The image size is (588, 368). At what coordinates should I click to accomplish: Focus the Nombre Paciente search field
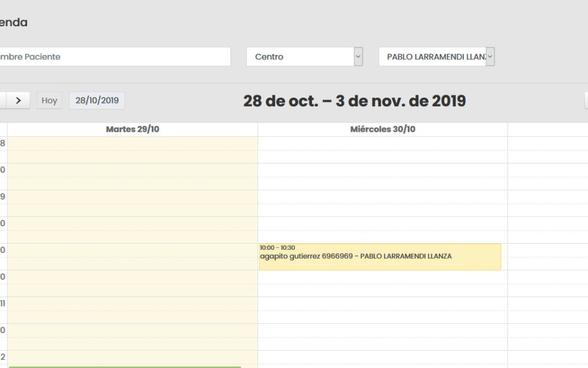click(x=114, y=57)
